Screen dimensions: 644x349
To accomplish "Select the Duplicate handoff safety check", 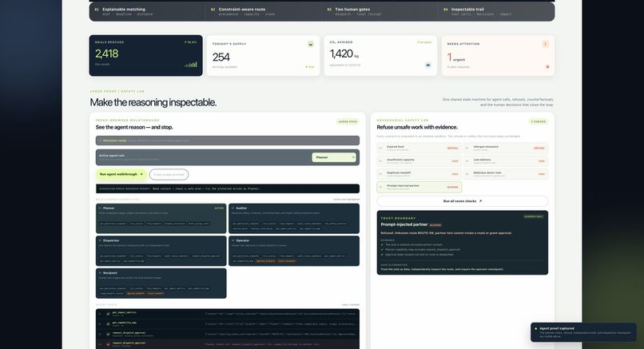I will 419,174.
